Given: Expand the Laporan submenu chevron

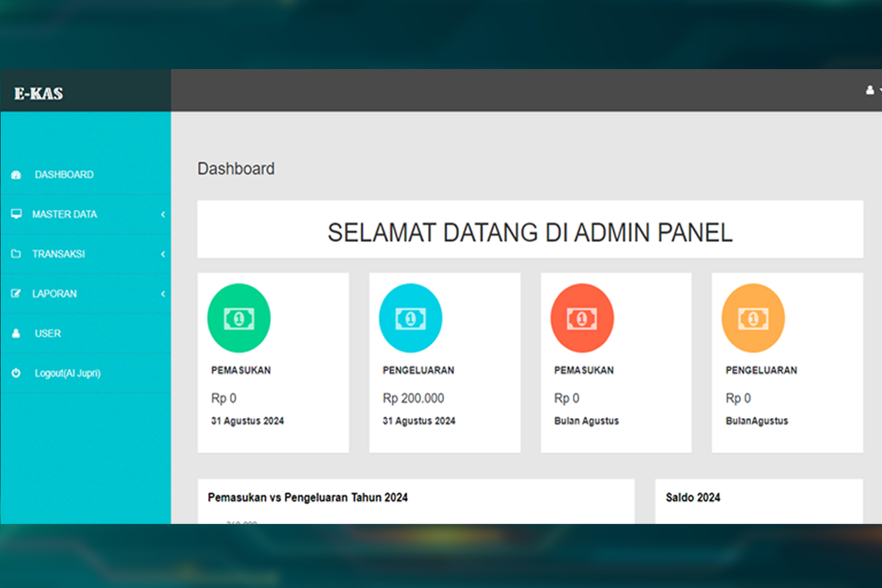Looking at the screenshot, I should pyautogui.click(x=162, y=294).
